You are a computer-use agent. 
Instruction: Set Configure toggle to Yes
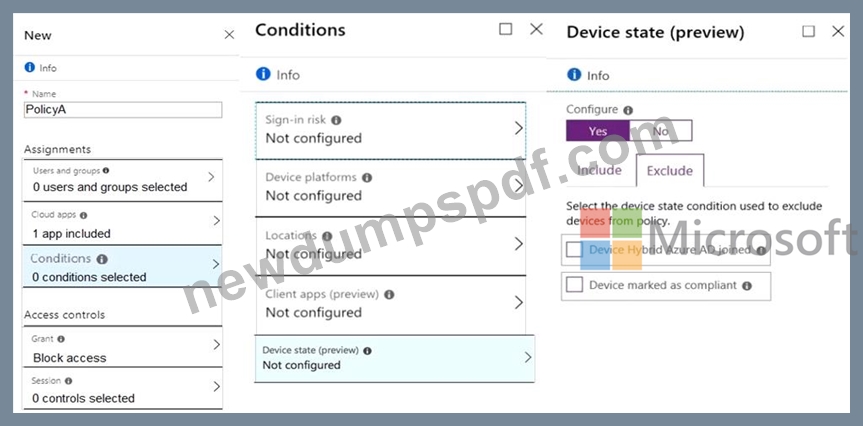(598, 131)
